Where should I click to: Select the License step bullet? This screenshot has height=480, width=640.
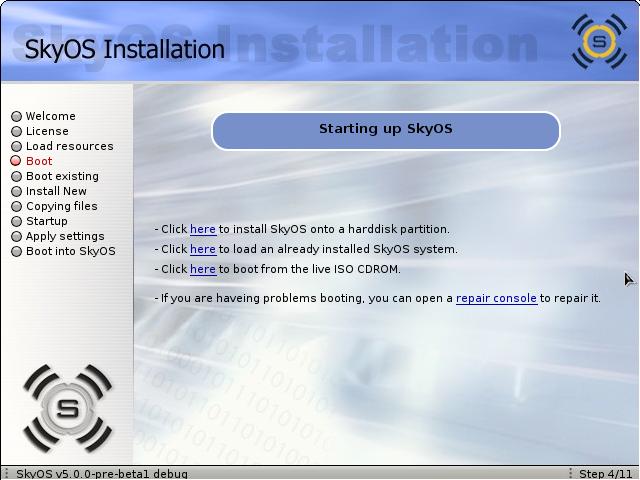point(16,131)
